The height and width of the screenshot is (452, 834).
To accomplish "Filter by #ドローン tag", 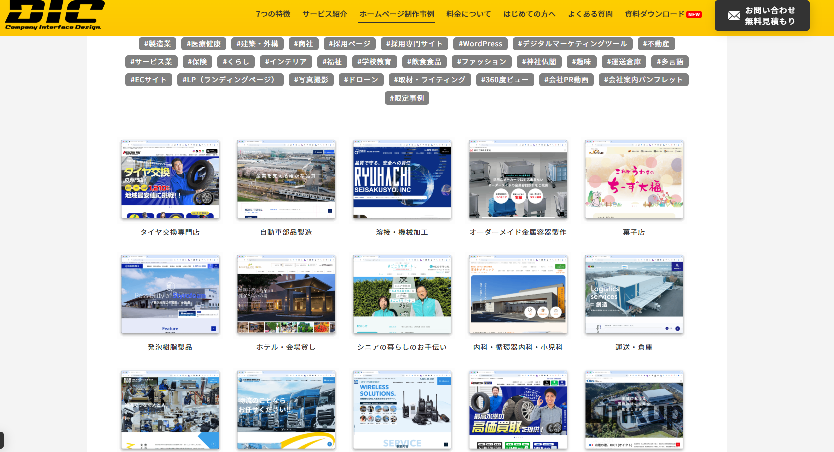I will click(x=360, y=80).
